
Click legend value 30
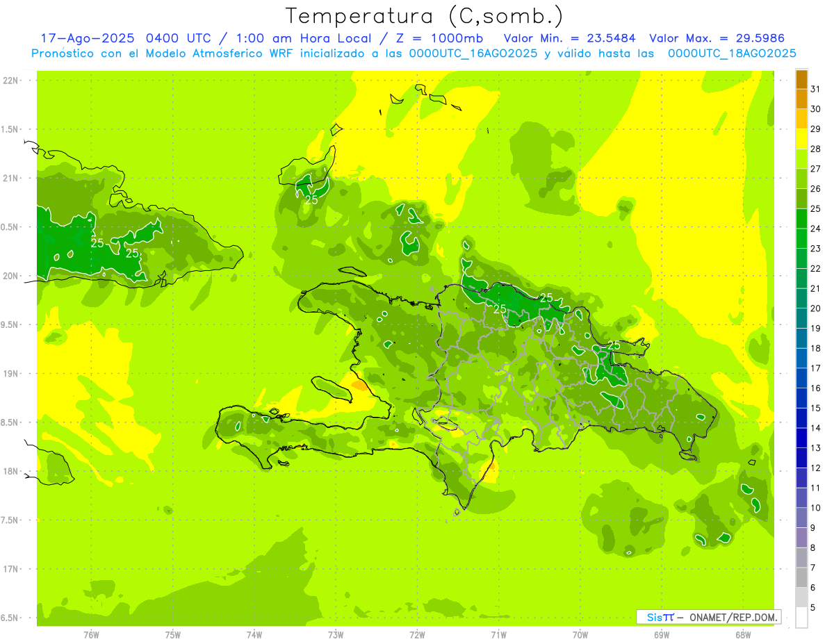click(816, 109)
